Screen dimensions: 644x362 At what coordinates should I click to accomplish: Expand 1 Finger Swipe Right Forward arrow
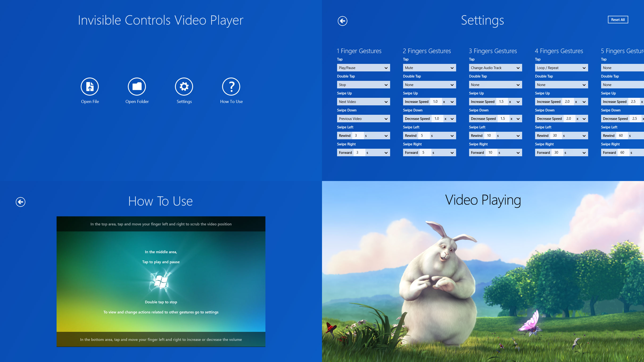(386, 153)
